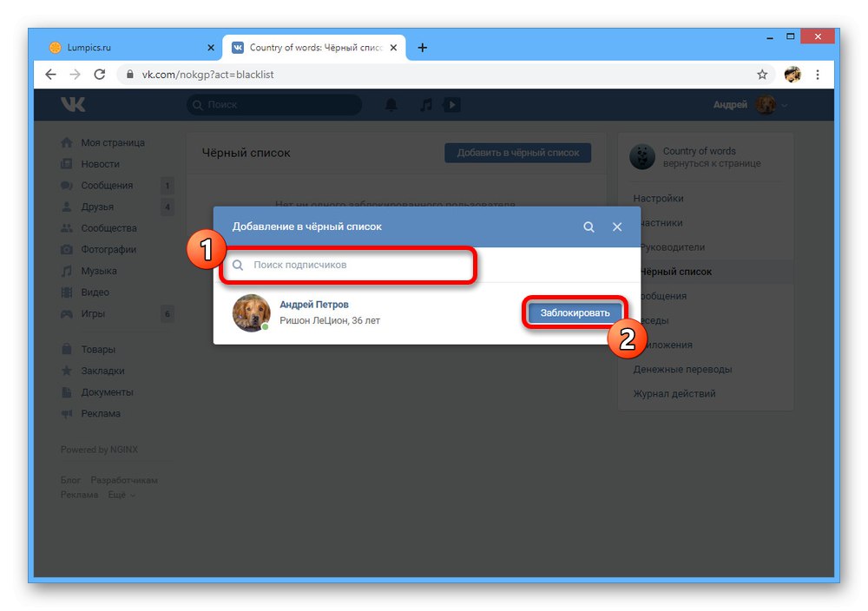Viewport: 868px width, 611px height.
Task: Click the browser back arrow
Action: pos(50,74)
